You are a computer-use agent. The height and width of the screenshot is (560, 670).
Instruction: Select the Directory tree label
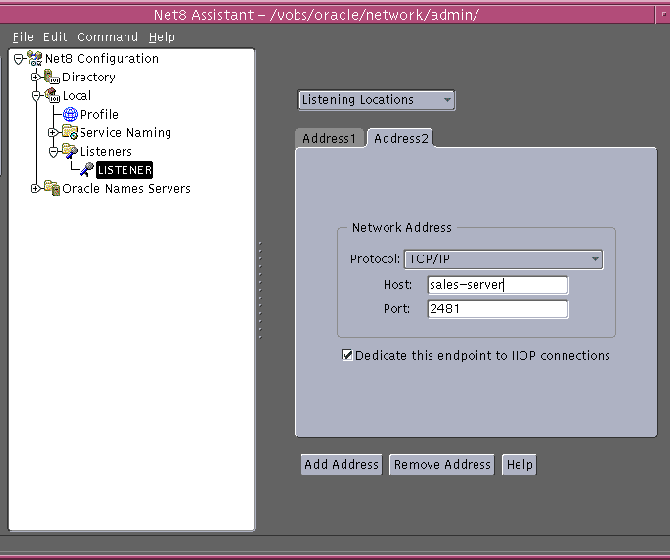click(x=89, y=77)
